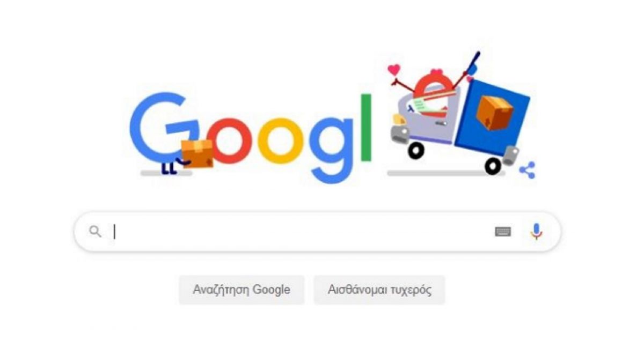This screenshot has width=644, height=339.
Task: Click the cardboard box carried by G
Action: coord(197,154)
